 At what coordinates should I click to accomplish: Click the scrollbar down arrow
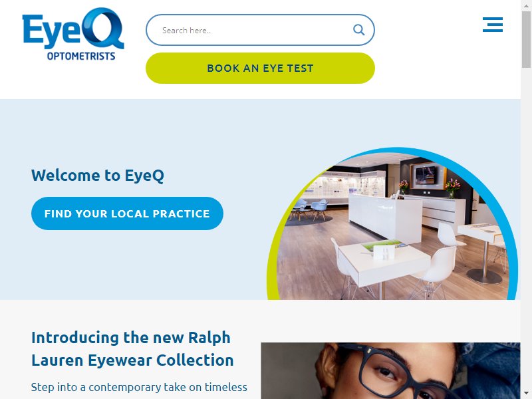pyautogui.click(x=526, y=394)
